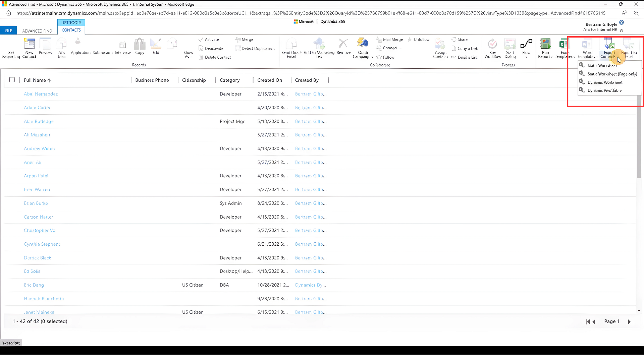Jump to first page arrow
644x362 pixels.
(x=588, y=321)
